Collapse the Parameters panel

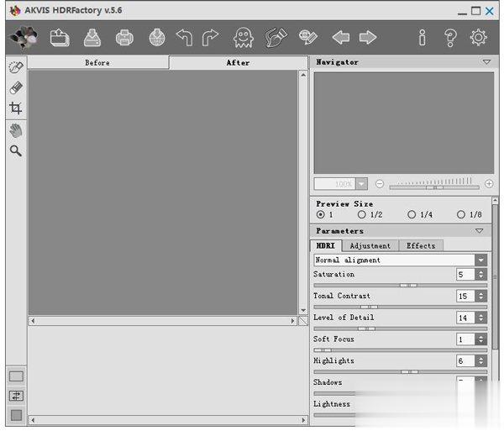click(480, 231)
